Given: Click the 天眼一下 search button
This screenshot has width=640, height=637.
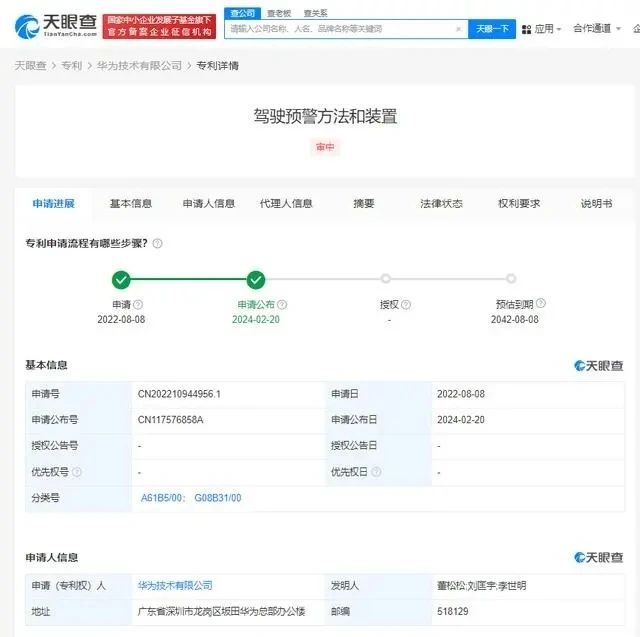Looking at the screenshot, I should tap(492, 29).
